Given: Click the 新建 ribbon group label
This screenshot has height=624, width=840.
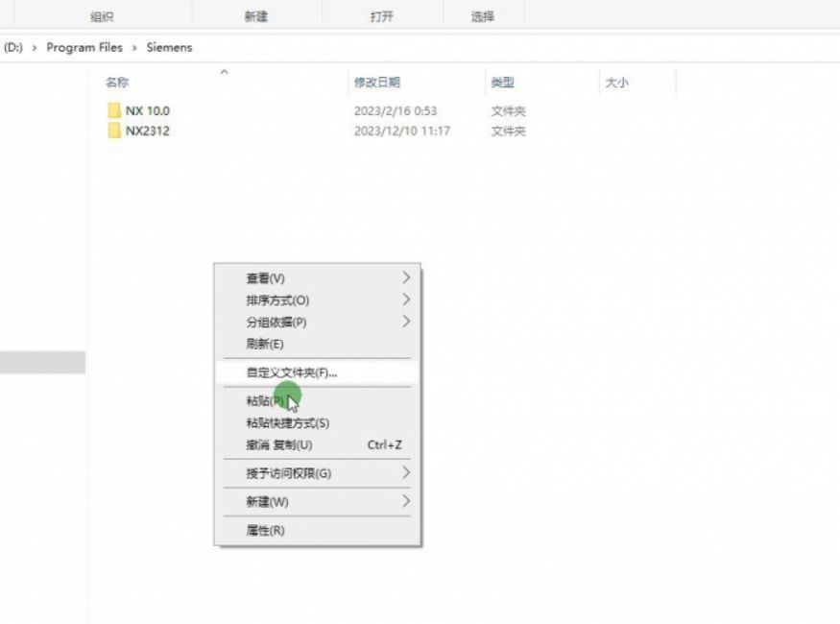Looking at the screenshot, I should (x=255, y=16).
